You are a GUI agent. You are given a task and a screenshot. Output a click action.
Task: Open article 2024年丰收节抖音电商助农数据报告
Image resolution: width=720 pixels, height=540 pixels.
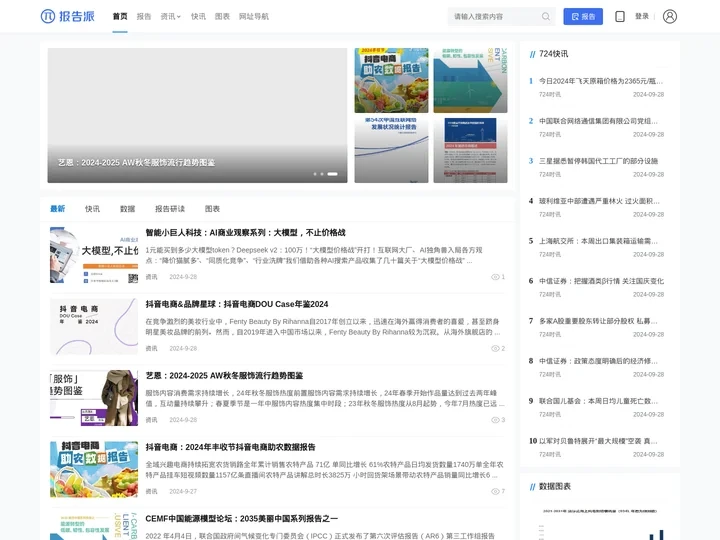point(231,447)
